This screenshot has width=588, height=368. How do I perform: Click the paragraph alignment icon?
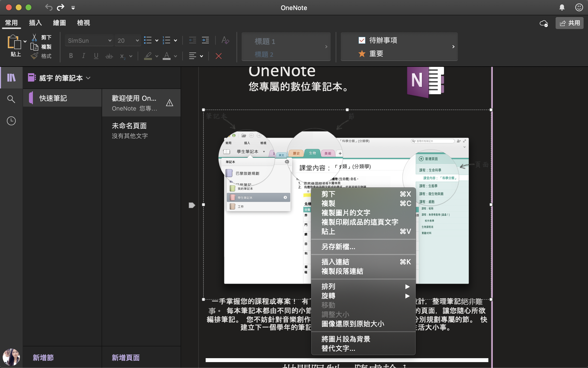pyautogui.click(x=193, y=56)
